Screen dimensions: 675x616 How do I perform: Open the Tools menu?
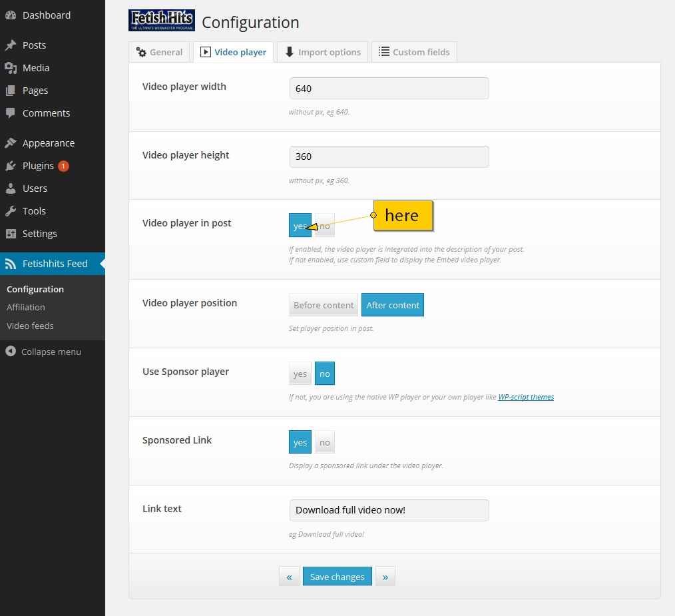coord(53,211)
